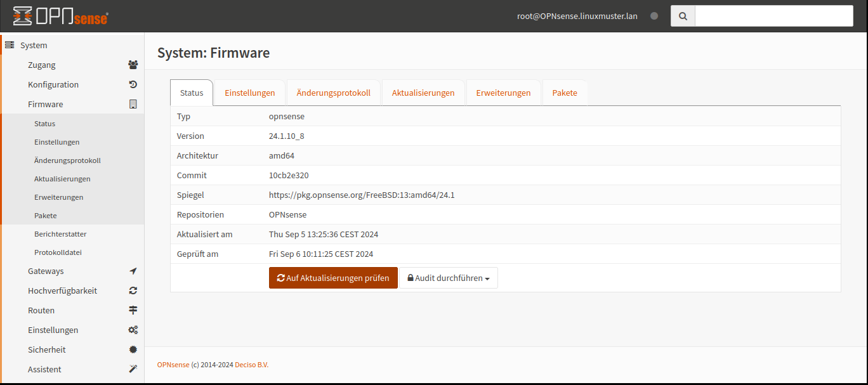Viewport: 868px width, 385px height.
Task: Click the badge icon next to Sicherheit
Action: coord(133,349)
